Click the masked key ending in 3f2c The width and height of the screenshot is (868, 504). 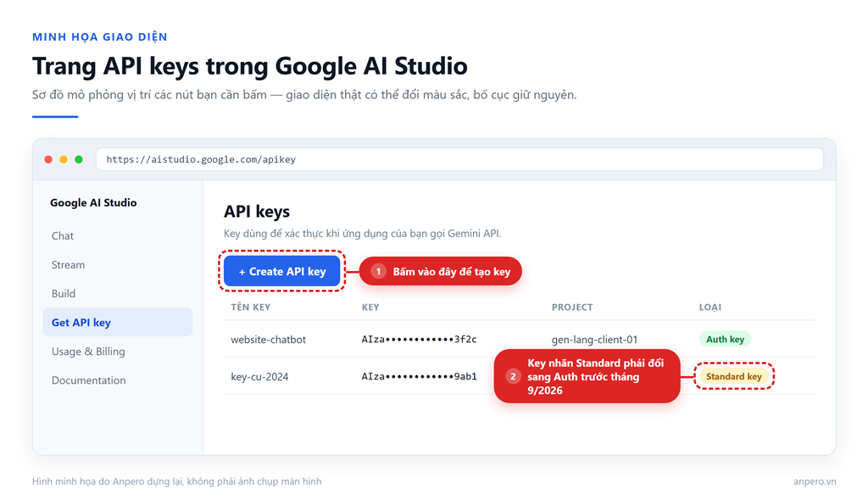(x=419, y=339)
